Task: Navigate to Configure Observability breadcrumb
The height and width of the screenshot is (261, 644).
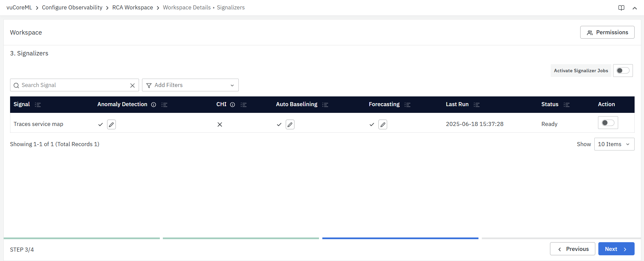Action: (x=72, y=7)
